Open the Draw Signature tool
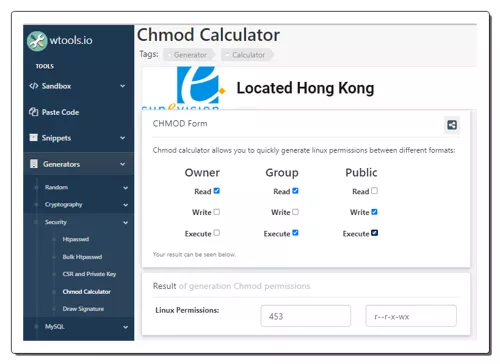The width and height of the screenshot is (500, 364). tap(83, 309)
